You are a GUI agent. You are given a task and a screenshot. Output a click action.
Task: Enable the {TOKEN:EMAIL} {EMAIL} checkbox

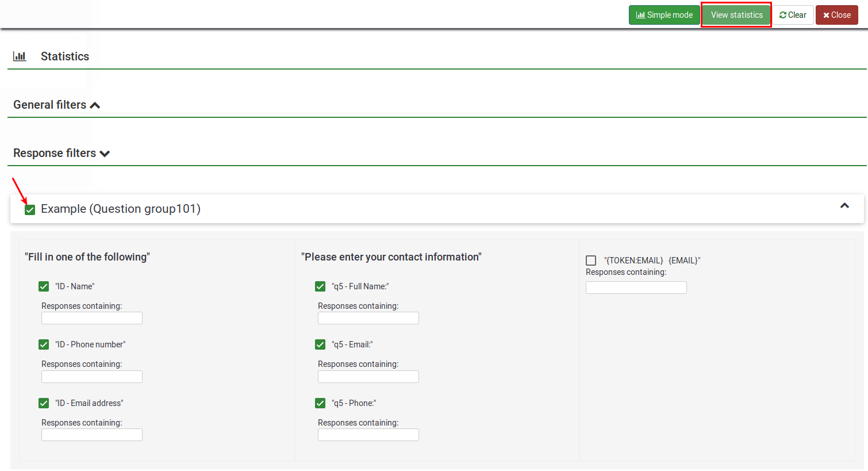591,261
